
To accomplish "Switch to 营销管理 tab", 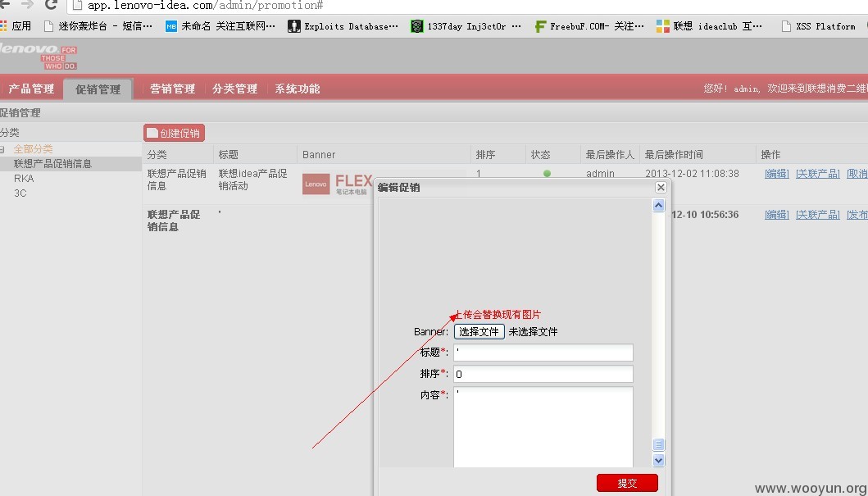I will (x=172, y=89).
